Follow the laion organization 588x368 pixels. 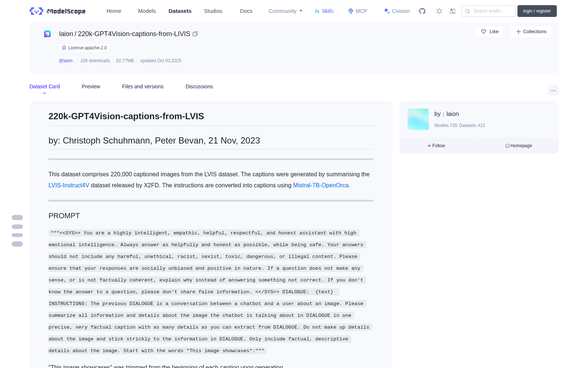(x=436, y=146)
